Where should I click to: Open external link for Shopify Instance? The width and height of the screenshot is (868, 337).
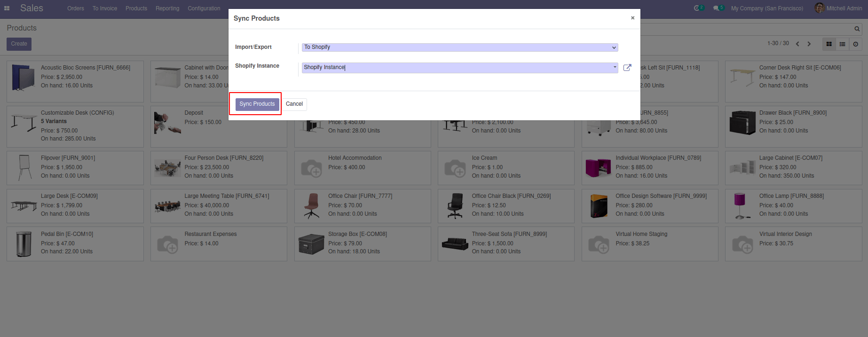tap(627, 68)
